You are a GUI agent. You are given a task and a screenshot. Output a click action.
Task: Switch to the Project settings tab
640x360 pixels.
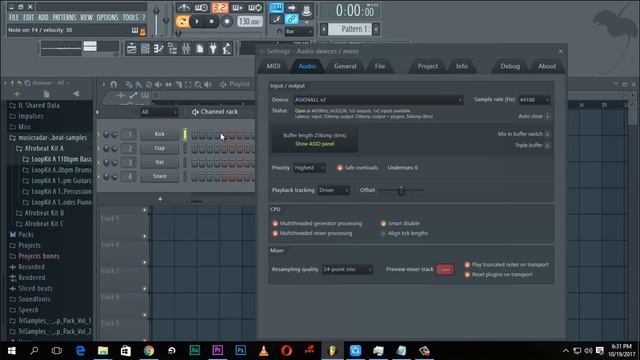(x=427, y=66)
